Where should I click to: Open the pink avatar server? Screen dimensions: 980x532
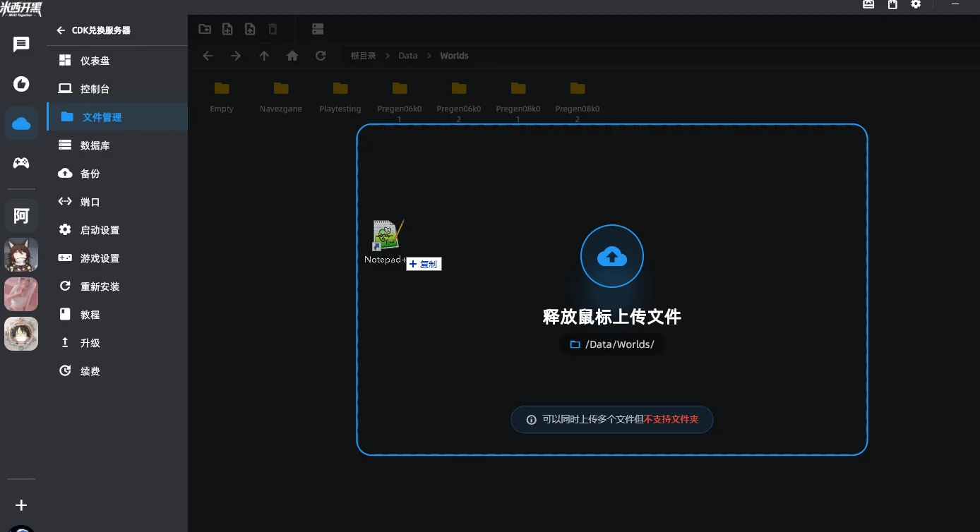pyautogui.click(x=21, y=294)
